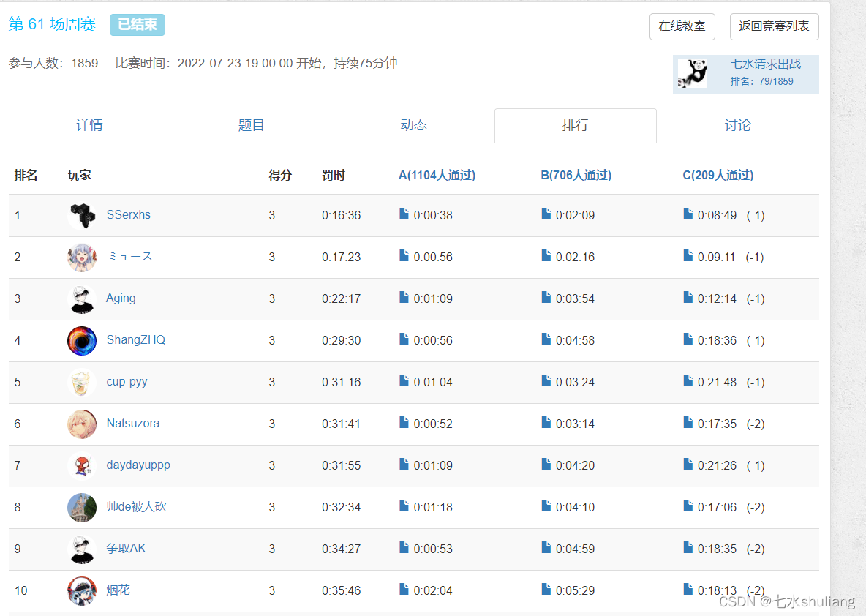The width and height of the screenshot is (866, 616).
Task: Open 帅de被人砍's player profile link
Action: (136, 506)
